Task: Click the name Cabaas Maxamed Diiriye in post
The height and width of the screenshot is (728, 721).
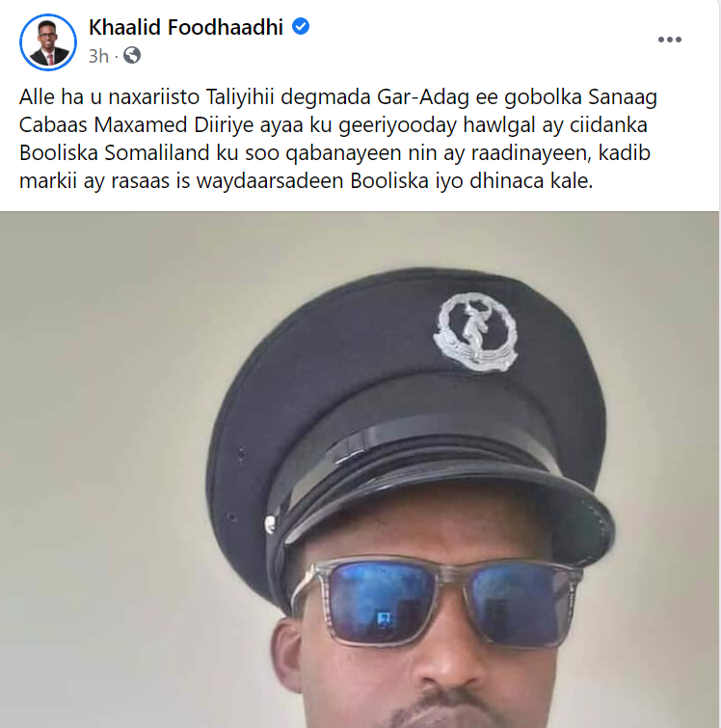Action: [x=137, y=125]
